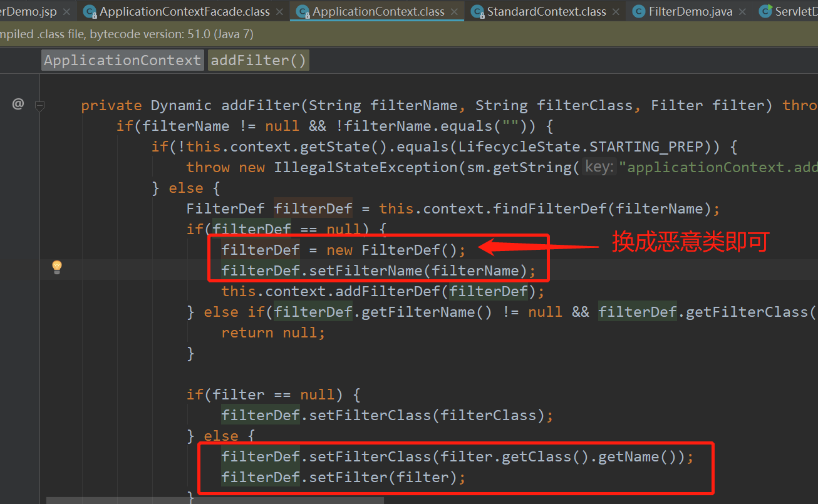Open the addFilter() breadcrumb

[258, 59]
